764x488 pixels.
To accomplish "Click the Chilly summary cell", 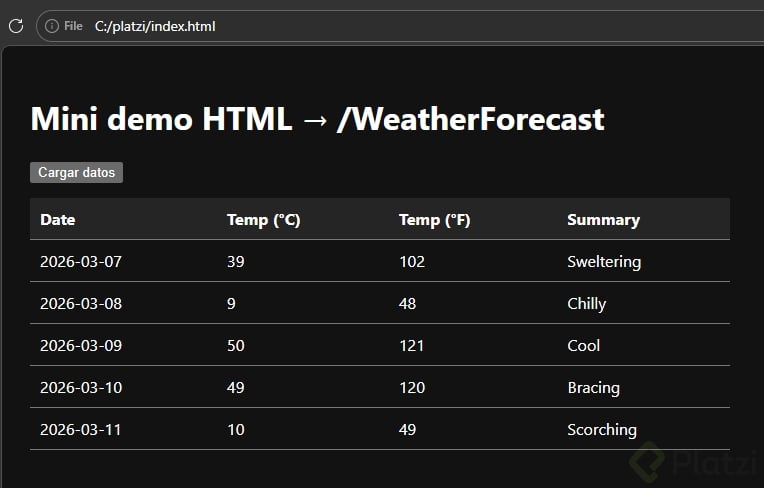I will pyautogui.click(x=586, y=304).
